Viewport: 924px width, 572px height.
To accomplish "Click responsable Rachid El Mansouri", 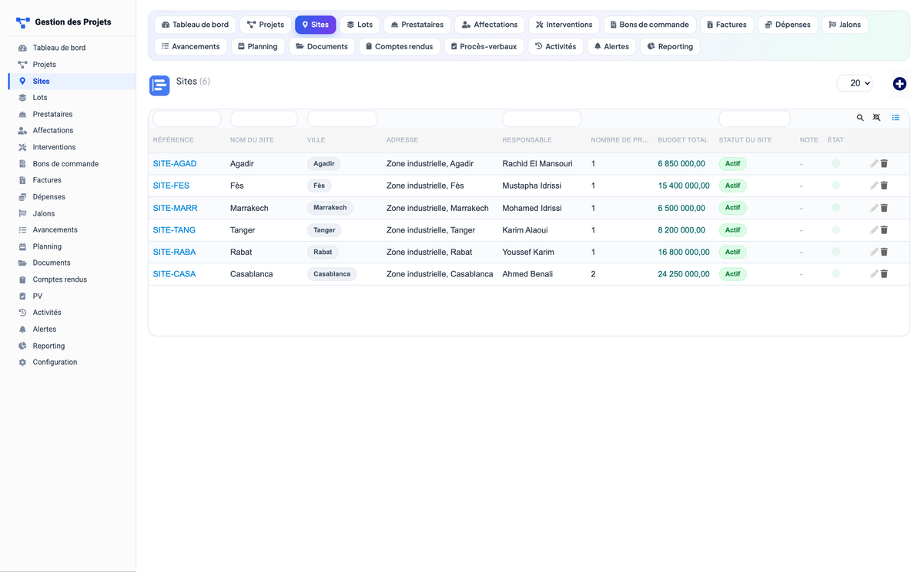I will coord(537,164).
